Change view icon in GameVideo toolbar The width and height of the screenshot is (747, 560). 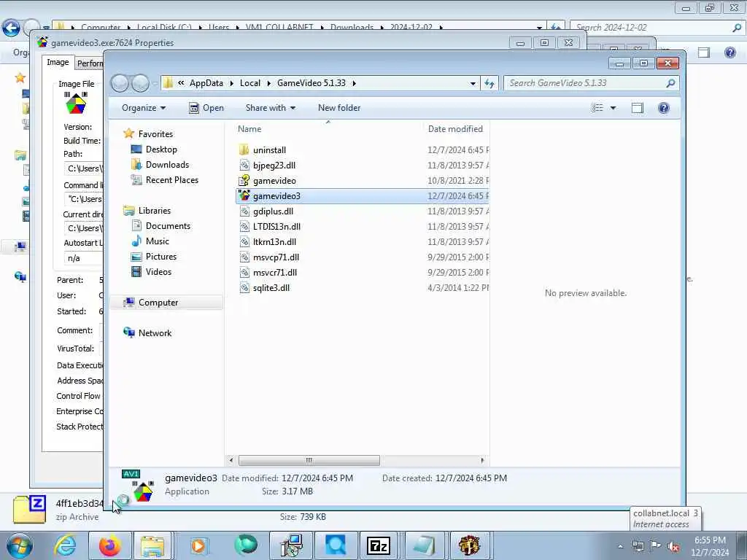pos(597,108)
